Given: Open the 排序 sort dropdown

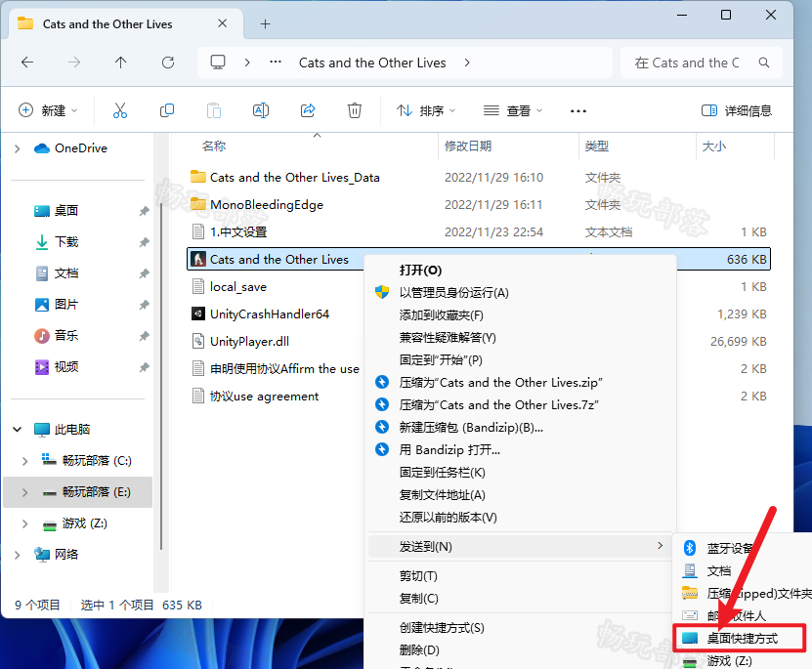Looking at the screenshot, I should [426, 110].
